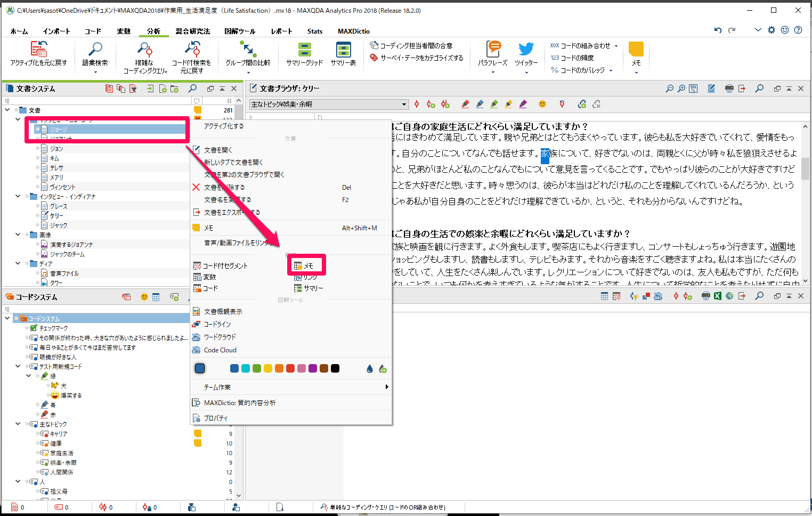Open the コードの組み合わせ dropdown arrow
Image resolution: width=812 pixels, height=516 pixels.
pos(616,46)
